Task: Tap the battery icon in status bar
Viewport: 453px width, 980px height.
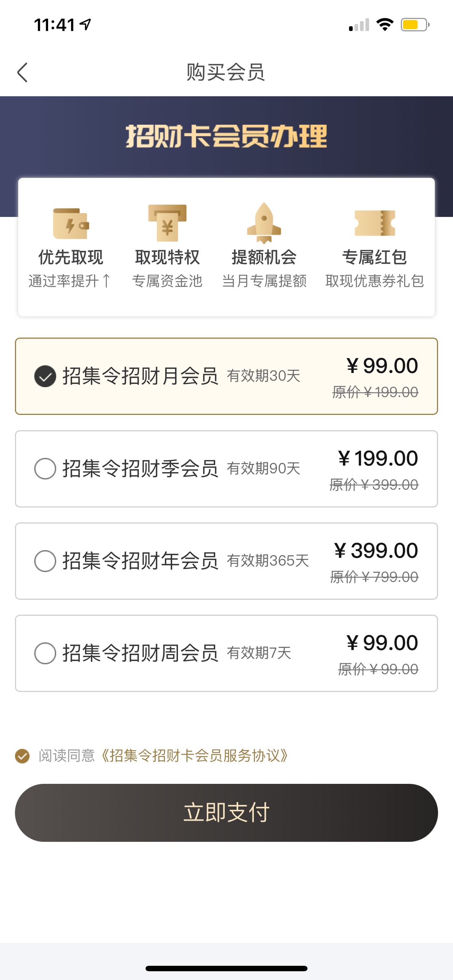Action: click(415, 25)
